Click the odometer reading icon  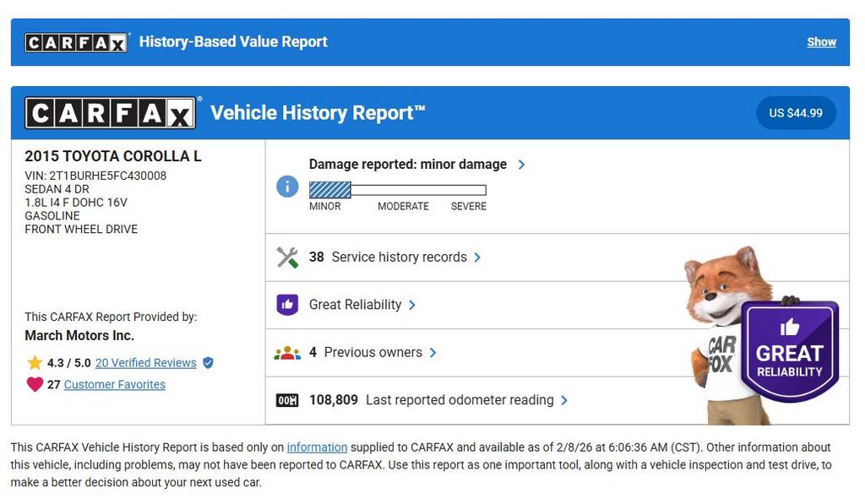[x=287, y=400]
